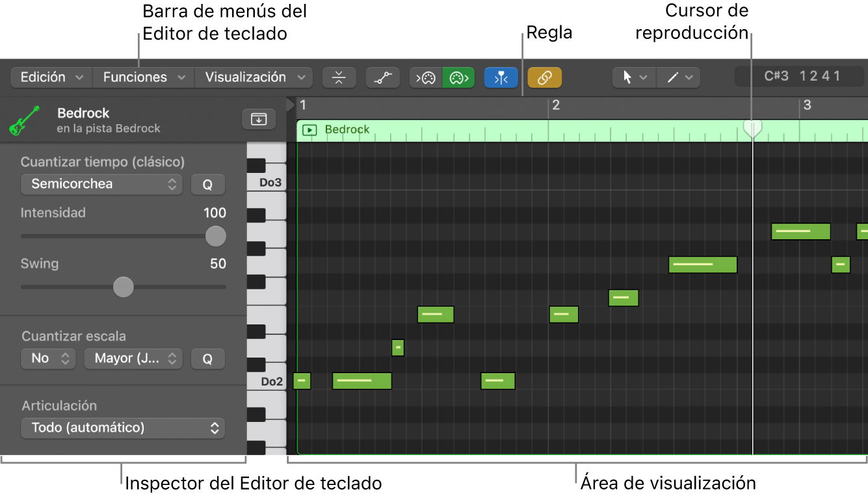Open the Edición menu
The height and width of the screenshot is (498, 868).
[x=51, y=77]
